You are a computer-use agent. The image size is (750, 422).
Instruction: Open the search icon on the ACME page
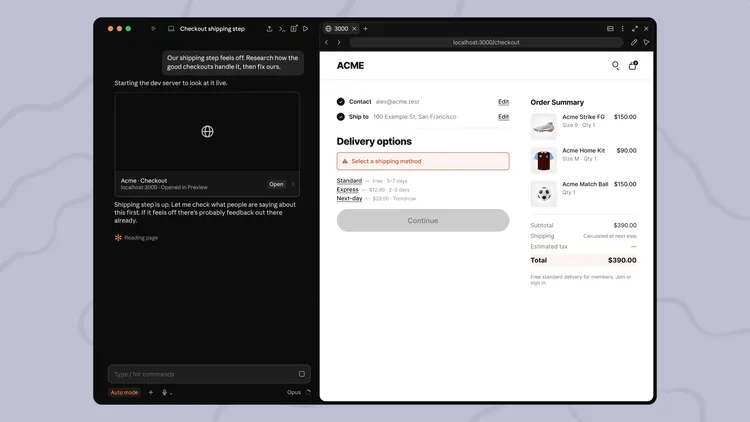(x=616, y=66)
